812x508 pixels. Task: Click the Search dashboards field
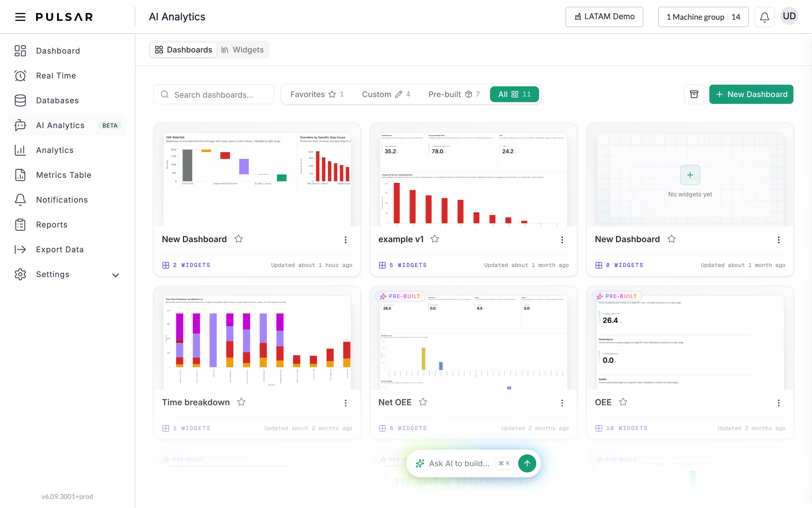point(214,95)
